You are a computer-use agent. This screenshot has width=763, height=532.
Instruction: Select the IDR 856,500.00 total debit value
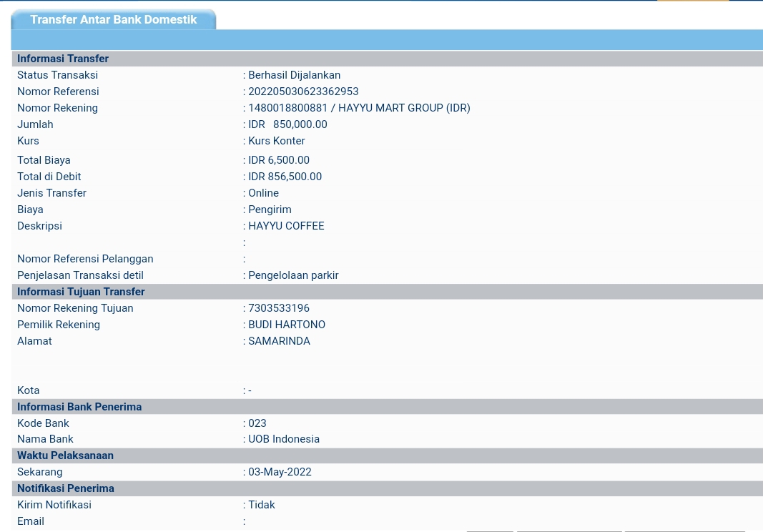coord(285,177)
